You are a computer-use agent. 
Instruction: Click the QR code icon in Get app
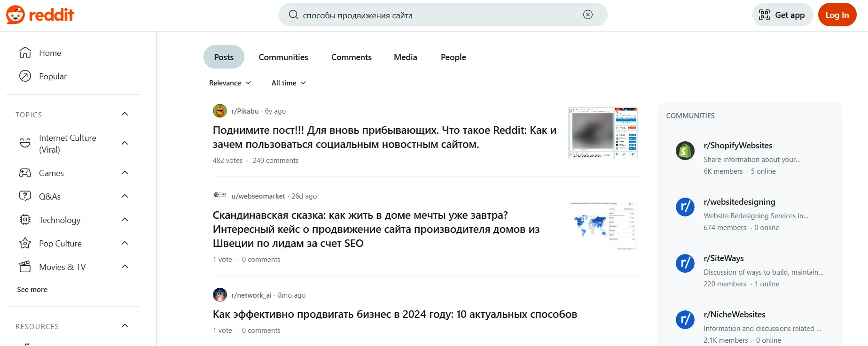[x=765, y=15]
